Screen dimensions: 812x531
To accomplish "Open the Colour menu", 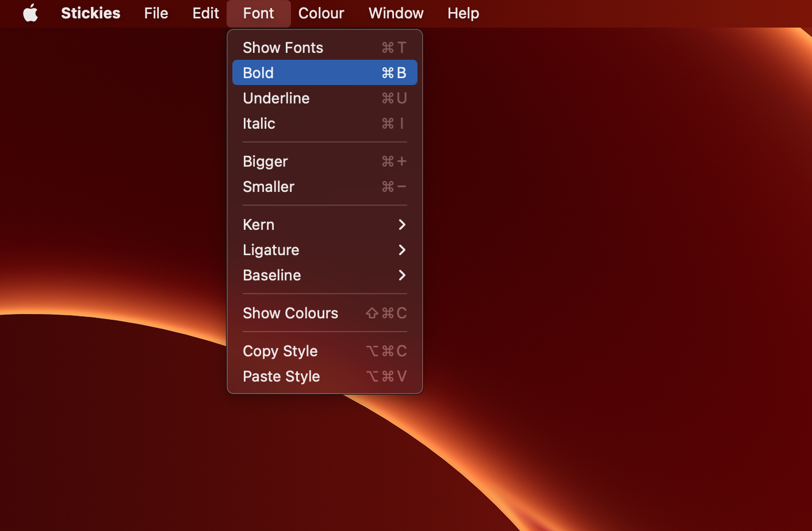I will pos(321,13).
